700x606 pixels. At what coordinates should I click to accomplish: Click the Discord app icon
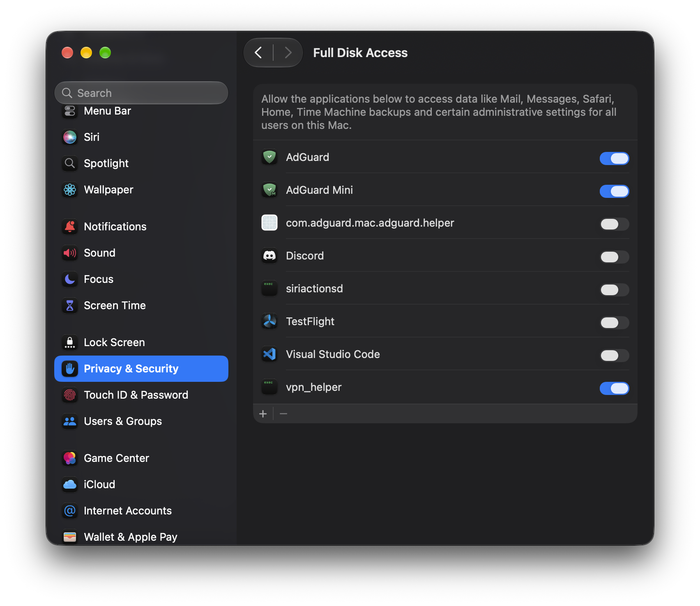(x=269, y=255)
